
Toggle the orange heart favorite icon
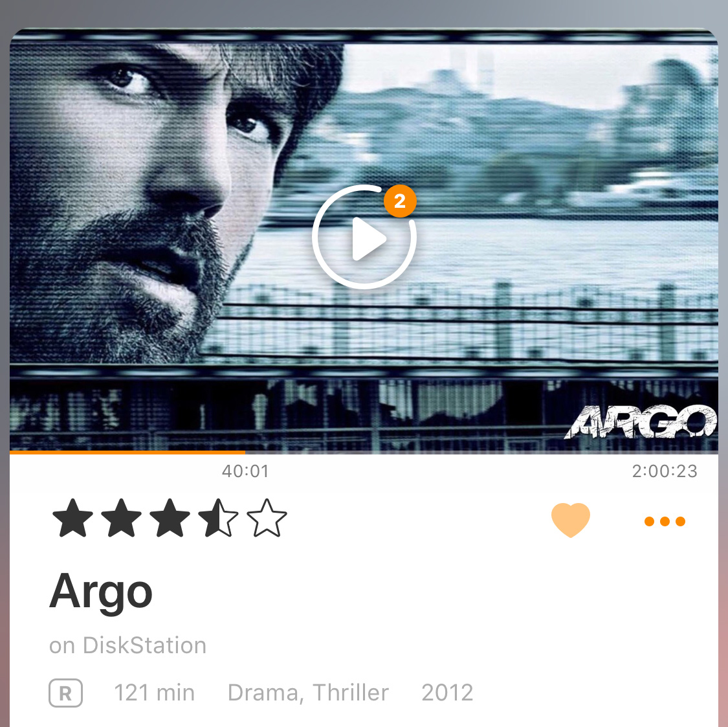coord(571,520)
